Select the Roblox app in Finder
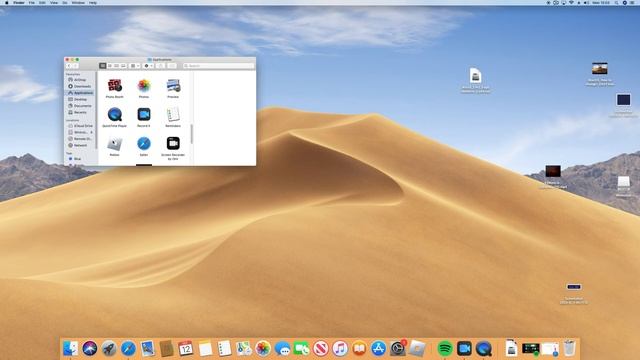640x360 pixels. tap(115, 144)
